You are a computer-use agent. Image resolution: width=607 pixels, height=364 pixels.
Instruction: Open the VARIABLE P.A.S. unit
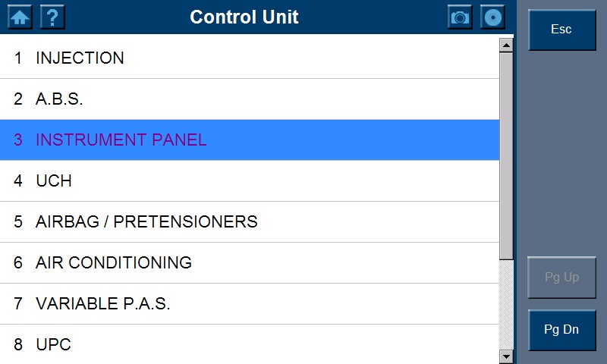point(103,304)
